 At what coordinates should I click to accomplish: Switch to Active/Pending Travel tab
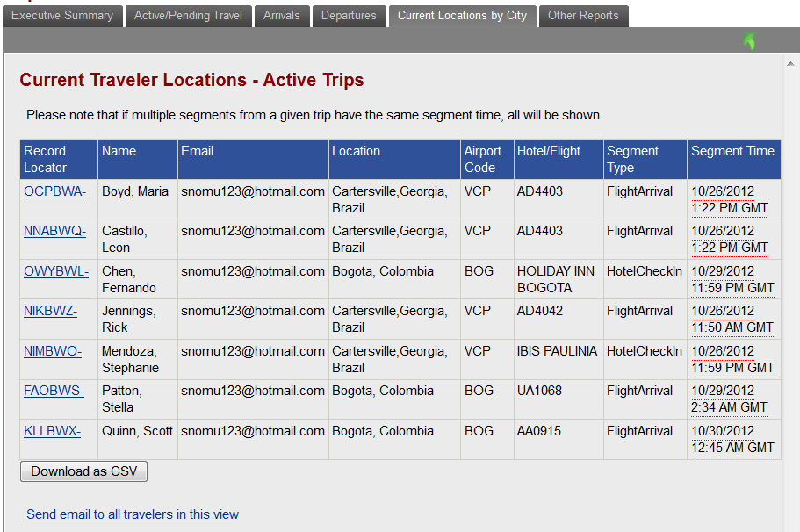188,16
